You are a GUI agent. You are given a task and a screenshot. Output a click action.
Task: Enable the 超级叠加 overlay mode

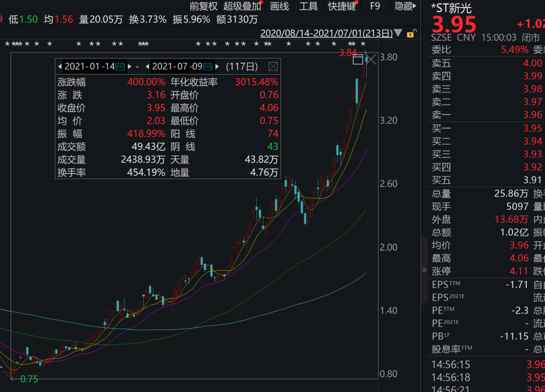tap(242, 7)
